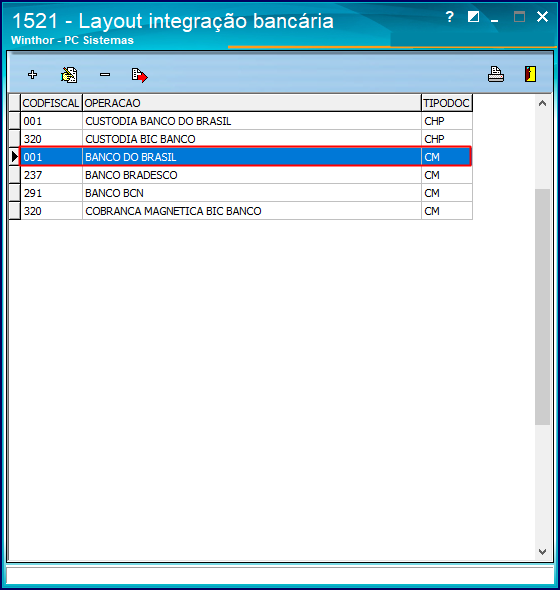Open the edit layout toolbar icon
This screenshot has height=590, width=560.
pos(69,75)
